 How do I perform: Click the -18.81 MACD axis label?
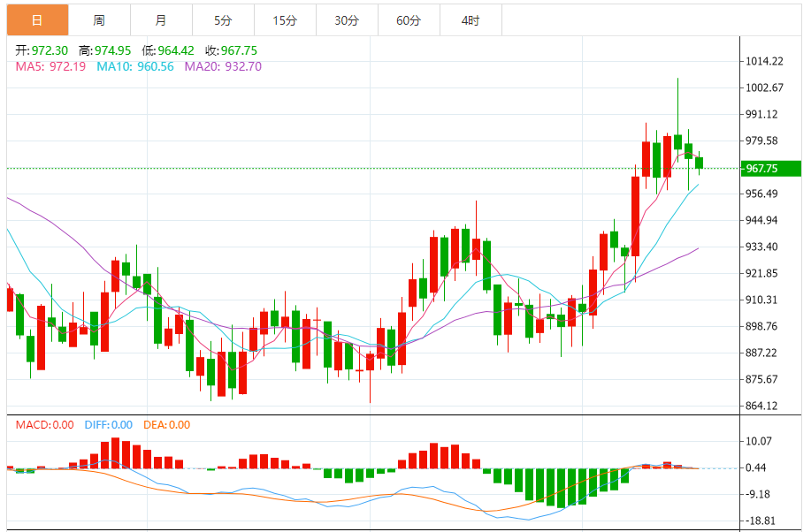tap(761, 521)
